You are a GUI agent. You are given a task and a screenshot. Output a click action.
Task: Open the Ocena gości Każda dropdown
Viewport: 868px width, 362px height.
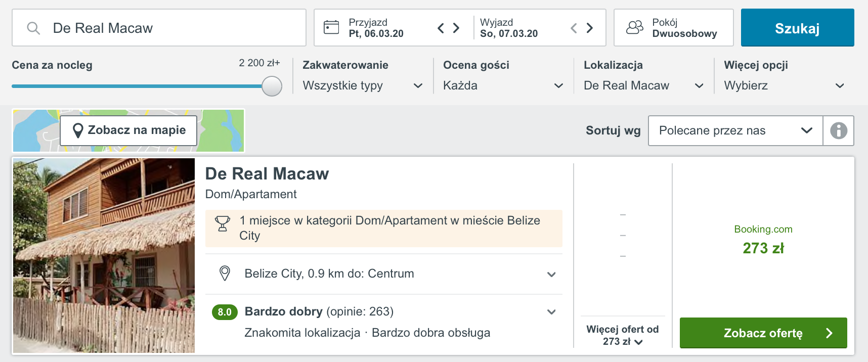(x=503, y=85)
